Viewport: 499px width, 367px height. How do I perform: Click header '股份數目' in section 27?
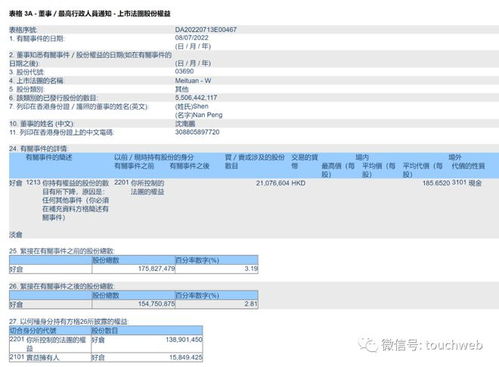(x=105, y=331)
